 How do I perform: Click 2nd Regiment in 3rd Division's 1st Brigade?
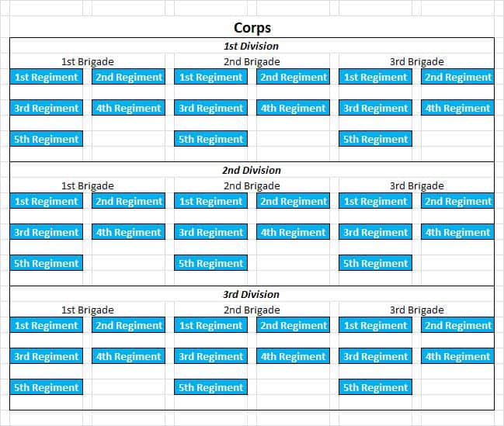tap(128, 325)
